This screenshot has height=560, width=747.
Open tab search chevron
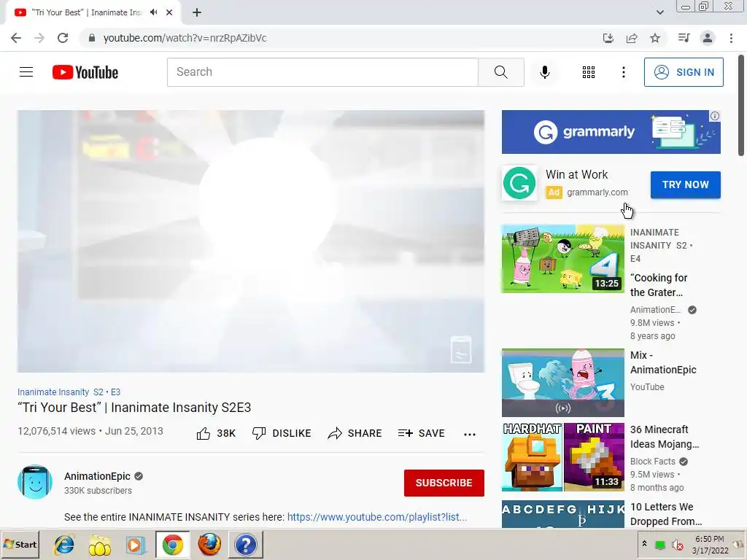click(x=659, y=12)
